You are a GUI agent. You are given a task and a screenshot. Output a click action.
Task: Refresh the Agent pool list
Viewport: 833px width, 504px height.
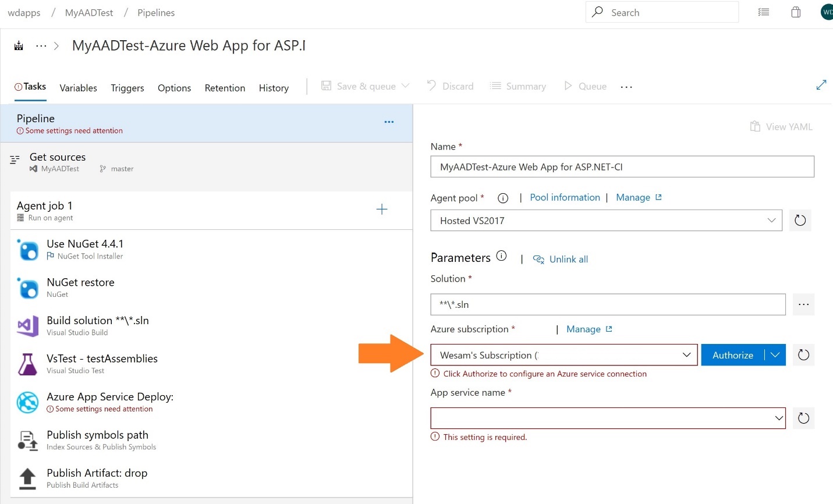pos(800,221)
